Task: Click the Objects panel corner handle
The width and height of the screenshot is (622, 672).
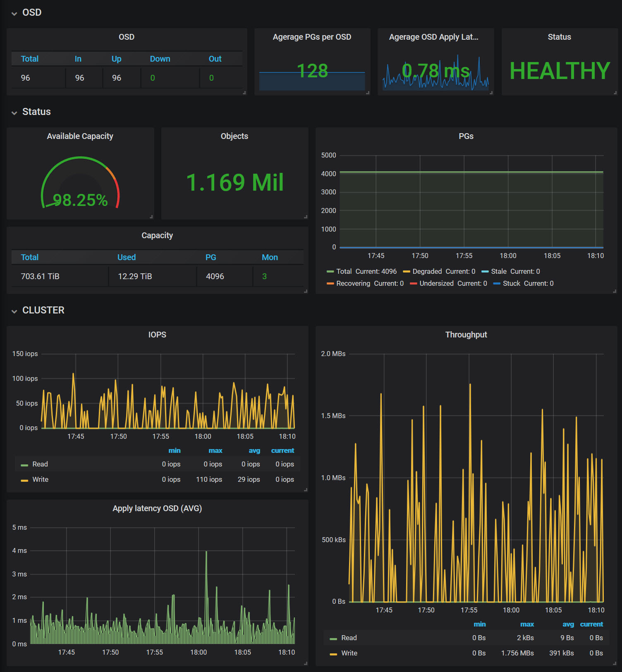Action: [x=306, y=217]
